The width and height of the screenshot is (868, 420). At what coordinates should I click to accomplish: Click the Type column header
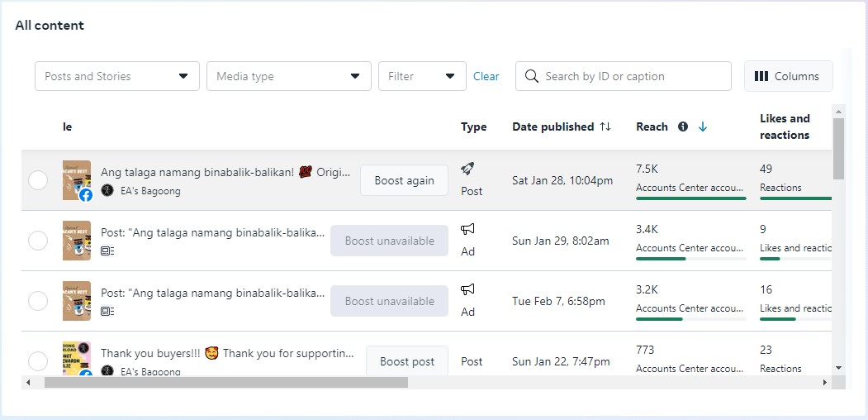(x=473, y=126)
